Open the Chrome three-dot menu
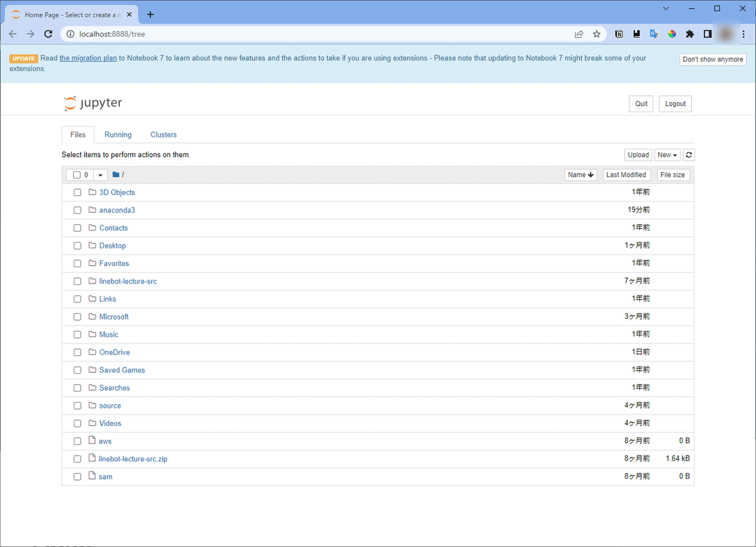The image size is (756, 547). pos(744,34)
